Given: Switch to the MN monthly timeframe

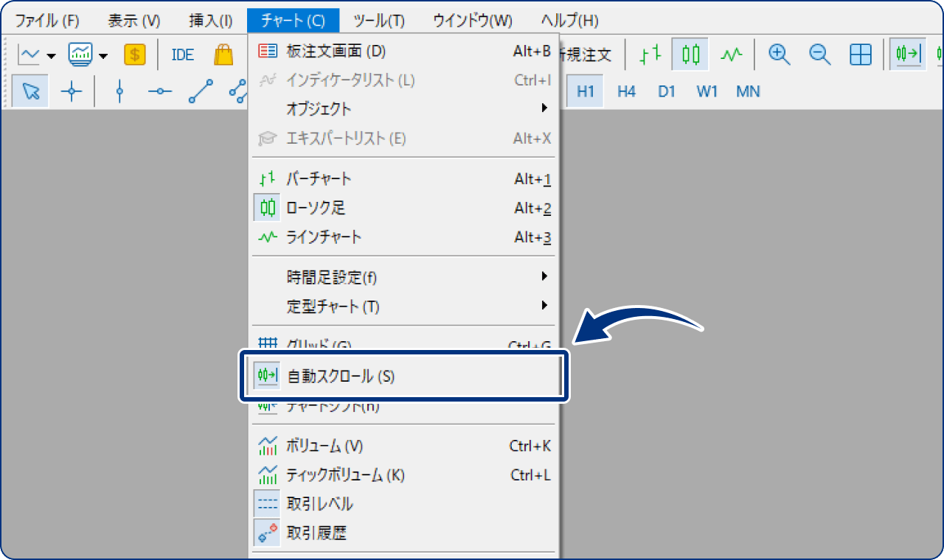Looking at the screenshot, I should pos(748,91).
